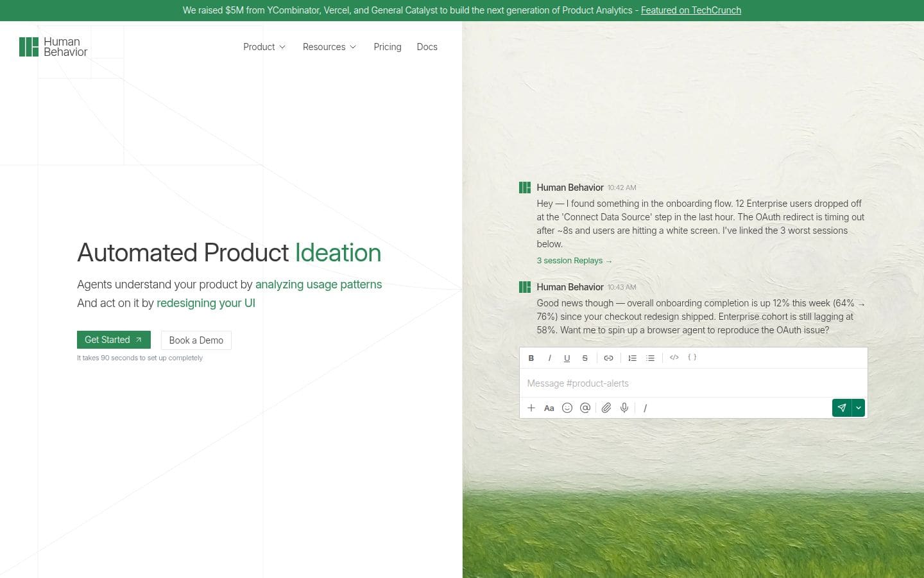924x578 pixels.
Task: Click the plus icon in the composer
Action: (531, 408)
